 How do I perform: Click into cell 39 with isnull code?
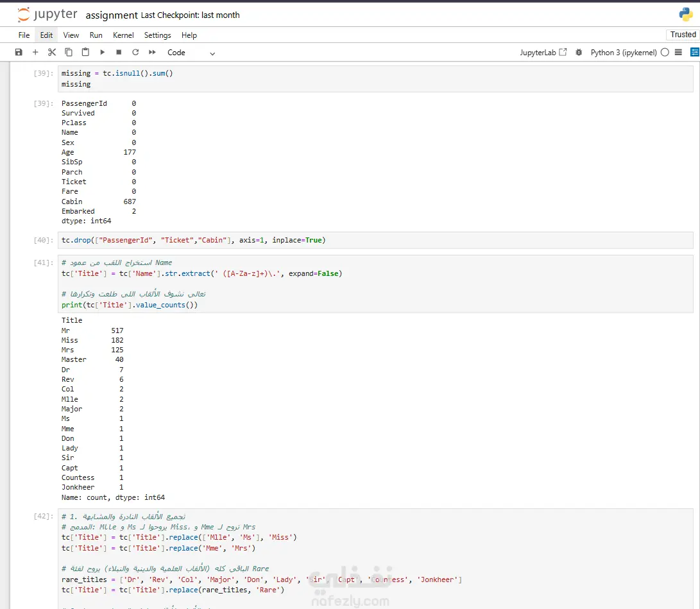click(375, 78)
